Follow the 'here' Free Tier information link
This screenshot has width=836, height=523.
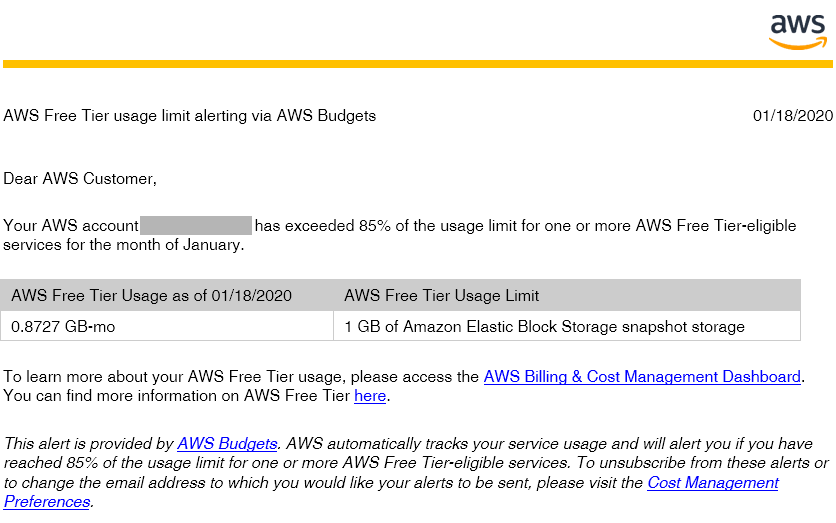click(370, 396)
